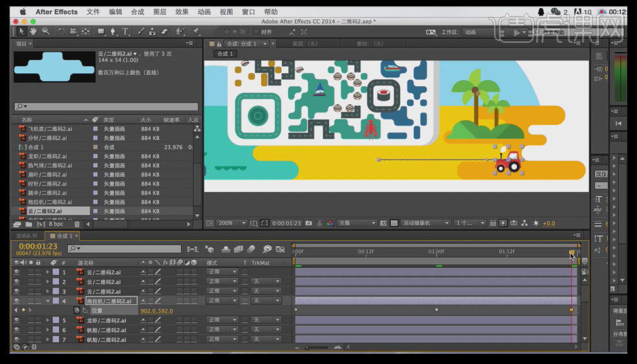Open the 图层 menu in menu bar

(x=160, y=12)
